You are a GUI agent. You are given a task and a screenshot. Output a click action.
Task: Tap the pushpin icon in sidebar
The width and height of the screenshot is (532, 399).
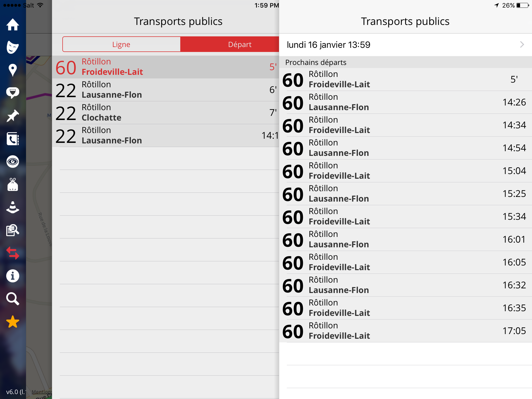[x=12, y=116]
